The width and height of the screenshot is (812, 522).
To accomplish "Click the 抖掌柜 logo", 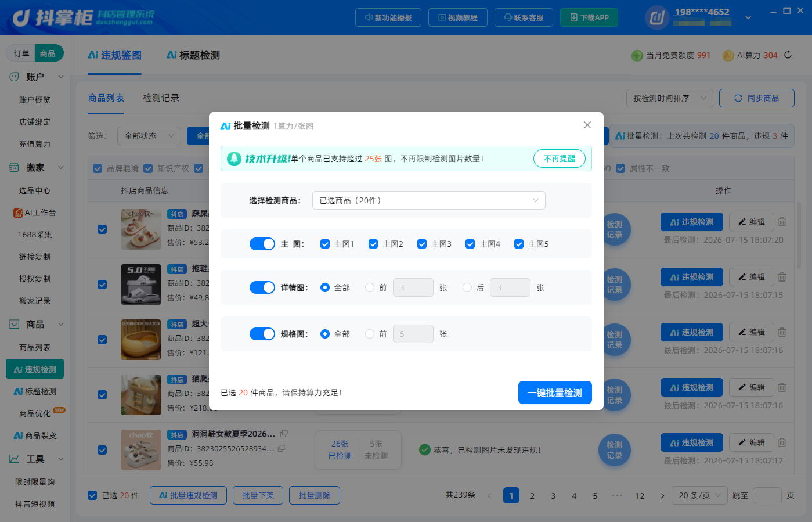I will [83, 17].
